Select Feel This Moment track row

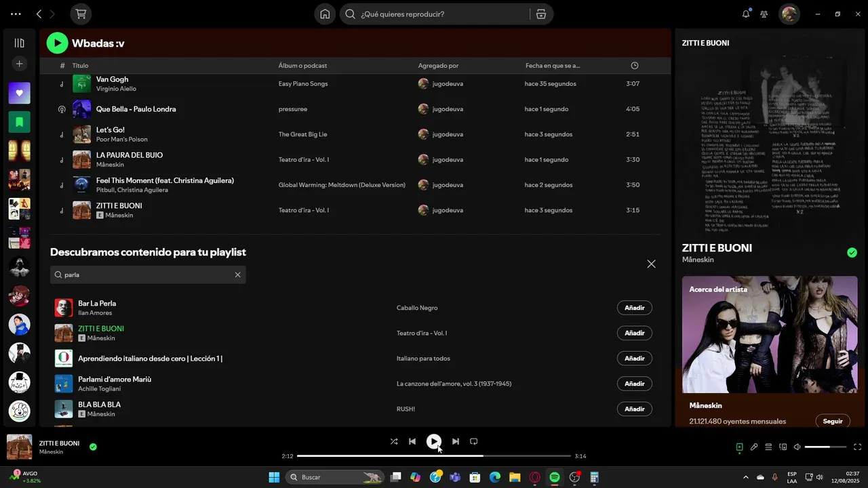pyautogui.click(x=355, y=185)
